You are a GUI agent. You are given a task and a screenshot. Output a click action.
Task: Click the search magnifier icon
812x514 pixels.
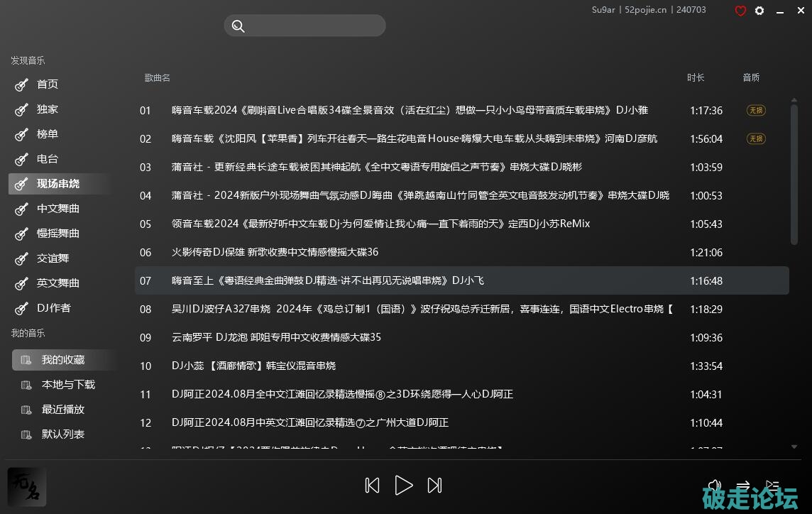(x=238, y=26)
